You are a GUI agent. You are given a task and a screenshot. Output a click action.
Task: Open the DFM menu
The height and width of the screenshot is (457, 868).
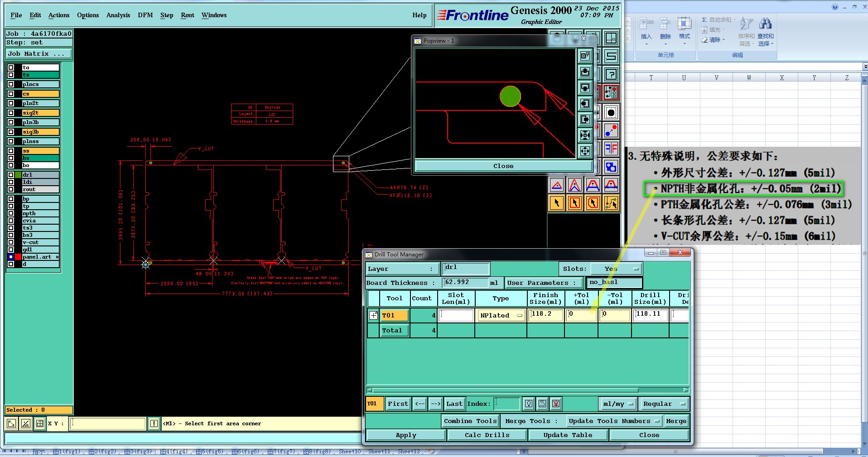(145, 15)
